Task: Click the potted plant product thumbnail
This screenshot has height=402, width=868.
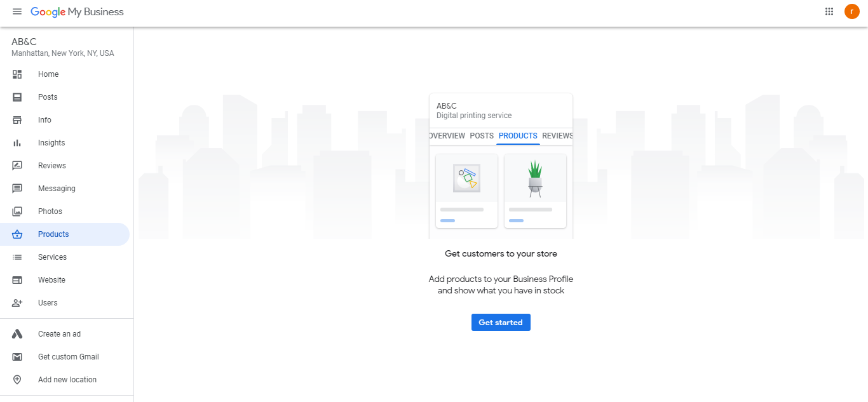Action: point(535,178)
